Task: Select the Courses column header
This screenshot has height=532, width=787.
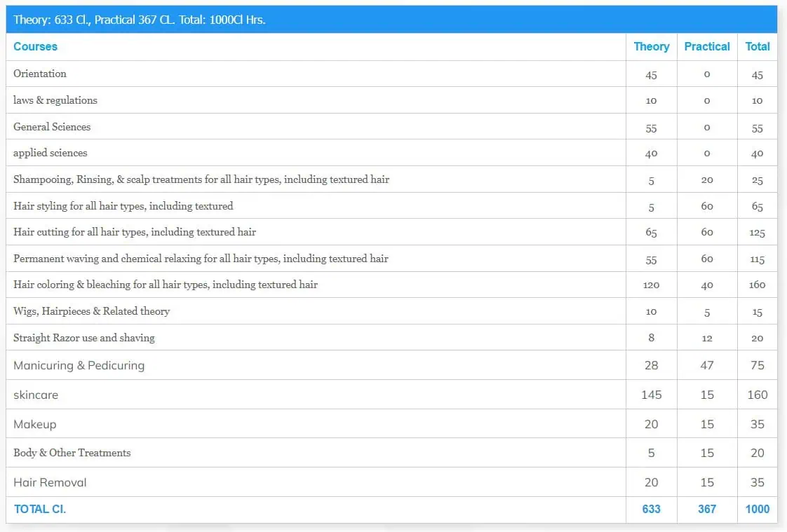Action: [35, 46]
